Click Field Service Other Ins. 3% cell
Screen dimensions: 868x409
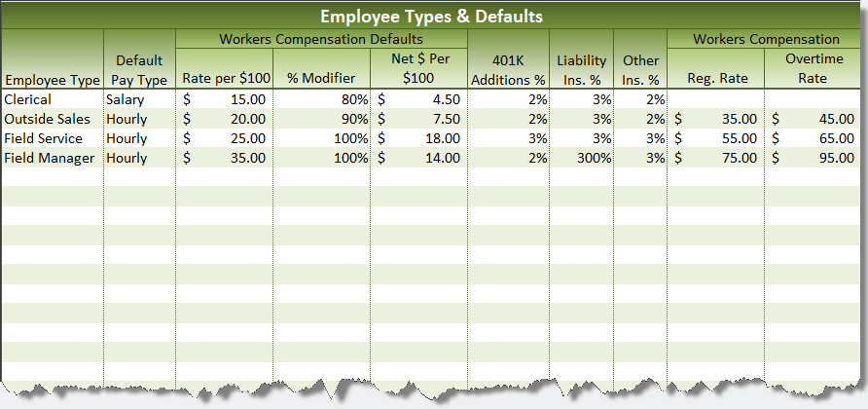640,138
